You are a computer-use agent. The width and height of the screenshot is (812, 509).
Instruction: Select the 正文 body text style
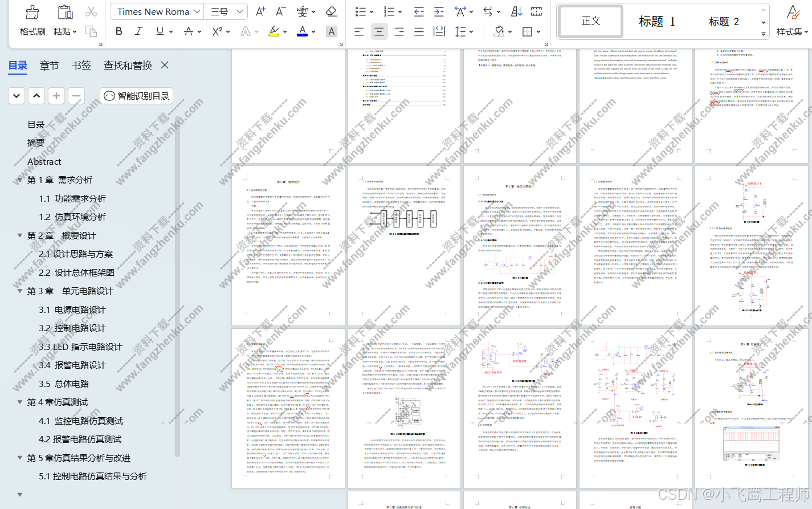[x=590, y=21]
